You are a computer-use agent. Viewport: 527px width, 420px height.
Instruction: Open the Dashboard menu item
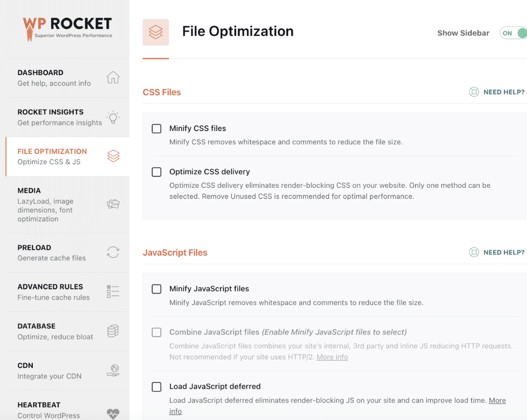tap(67, 78)
